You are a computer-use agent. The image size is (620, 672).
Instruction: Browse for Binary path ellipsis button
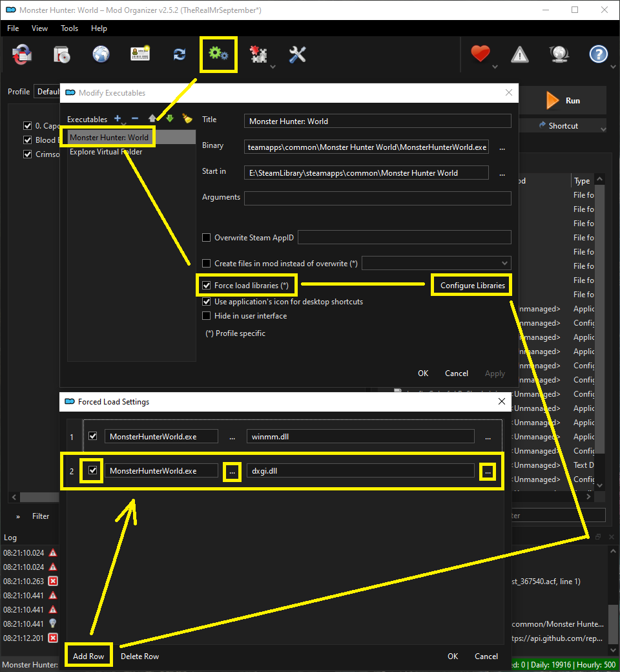tap(502, 147)
